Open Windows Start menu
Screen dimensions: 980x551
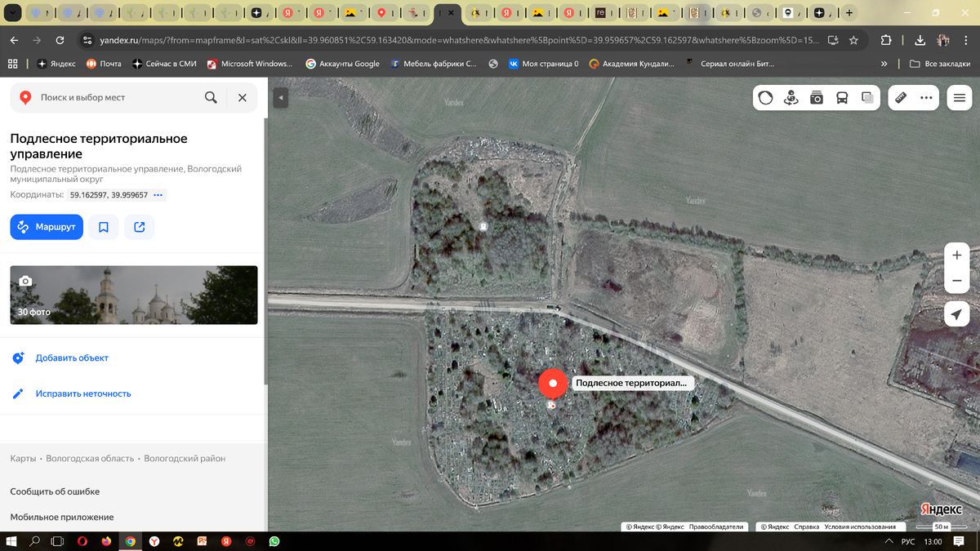tap(12, 541)
